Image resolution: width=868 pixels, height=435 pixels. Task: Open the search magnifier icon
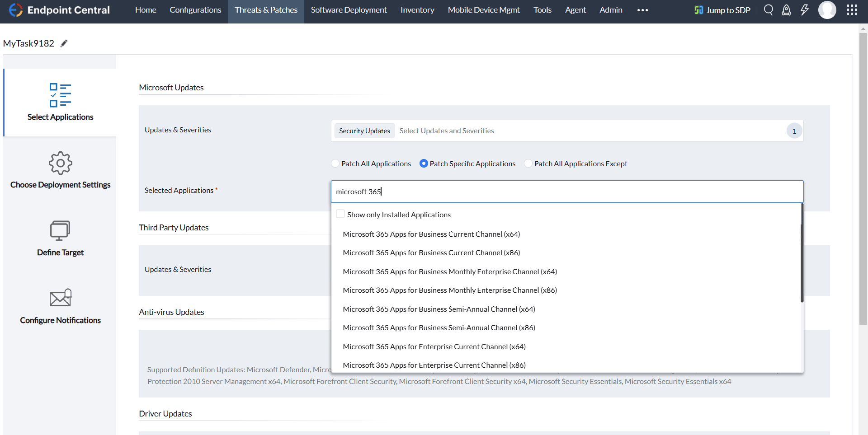(768, 10)
